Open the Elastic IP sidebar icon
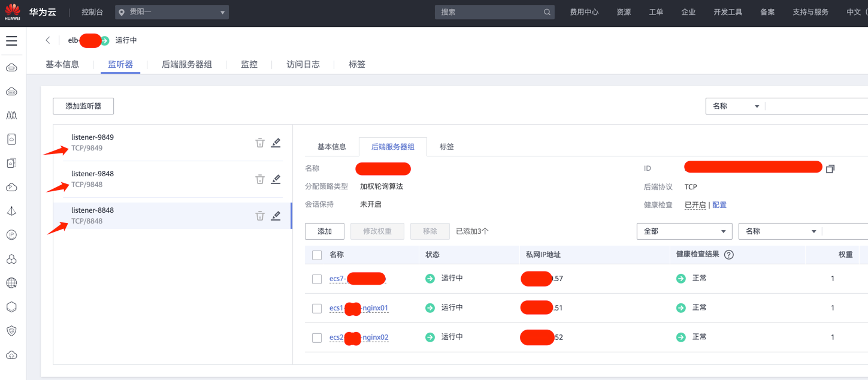The height and width of the screenshot is (380, 868). pos(11,235)
